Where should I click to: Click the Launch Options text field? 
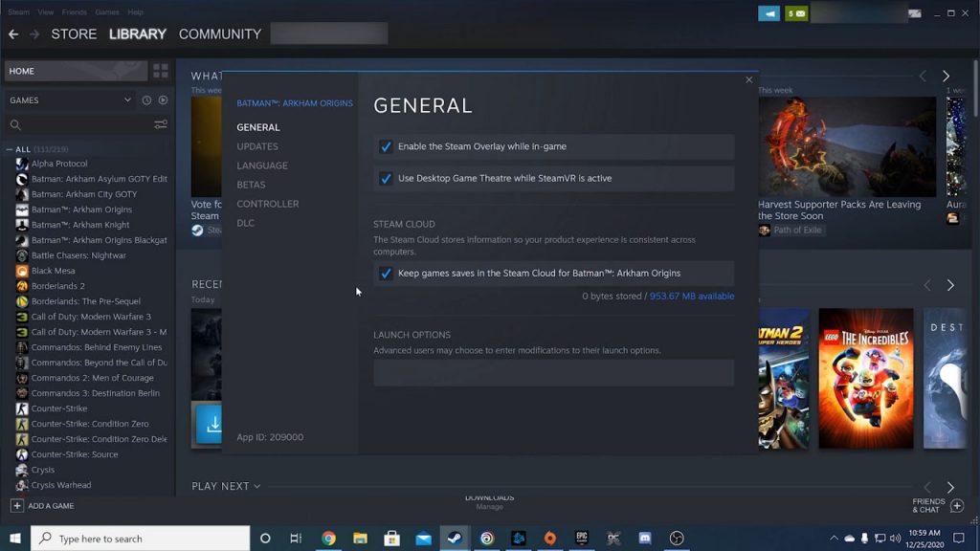554,372
